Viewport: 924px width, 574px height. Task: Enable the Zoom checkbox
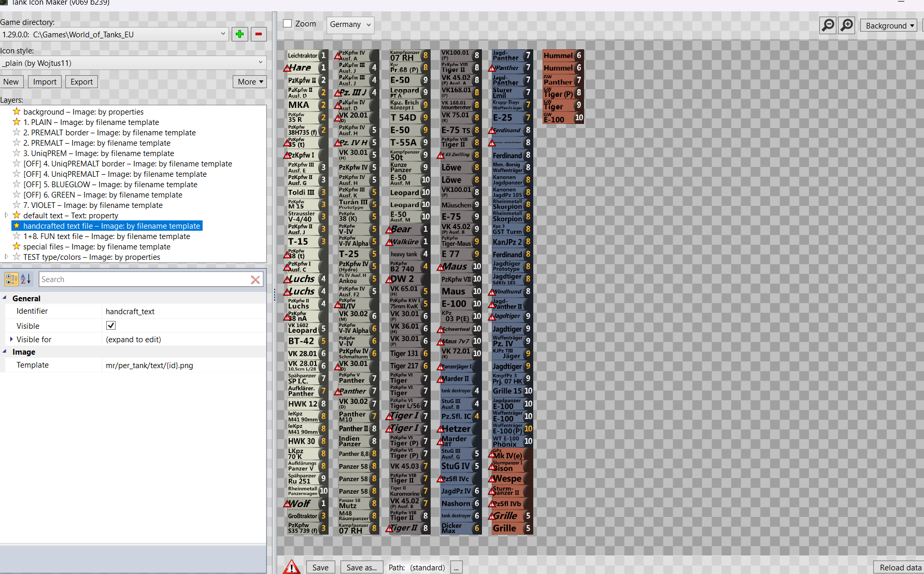pyautogui.click(x=288, y=24)
